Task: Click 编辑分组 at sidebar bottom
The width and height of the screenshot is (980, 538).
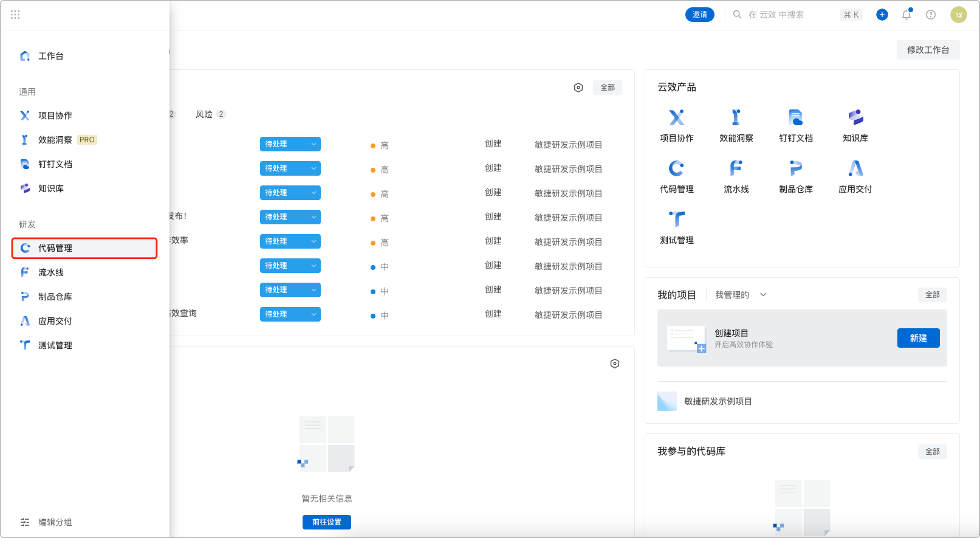Action: pos(46,522)
